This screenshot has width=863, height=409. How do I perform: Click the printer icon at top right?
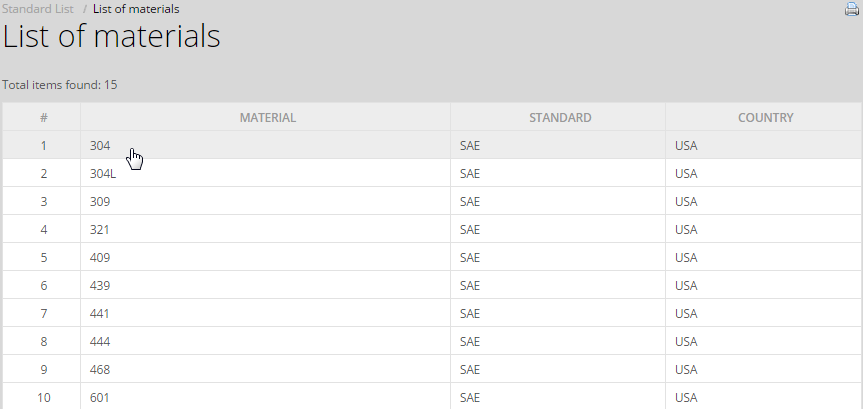(x=852, y=9)
